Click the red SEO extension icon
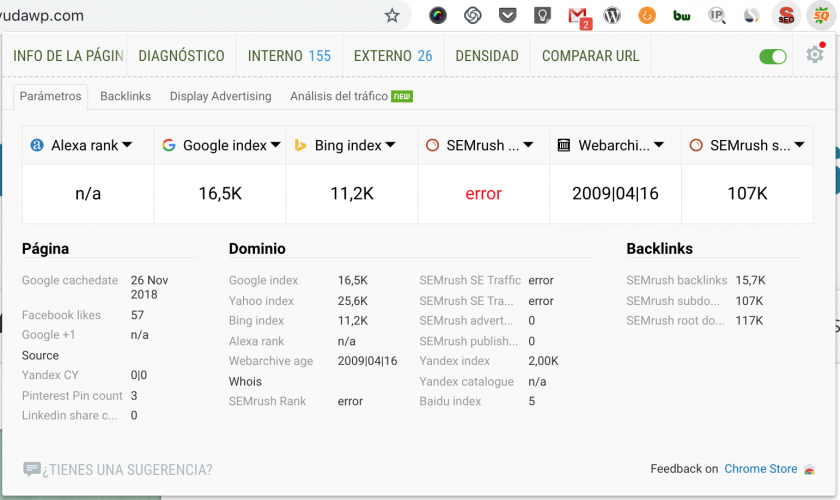The height and width of the screenshot is (500, 840). tap(786, 16)
